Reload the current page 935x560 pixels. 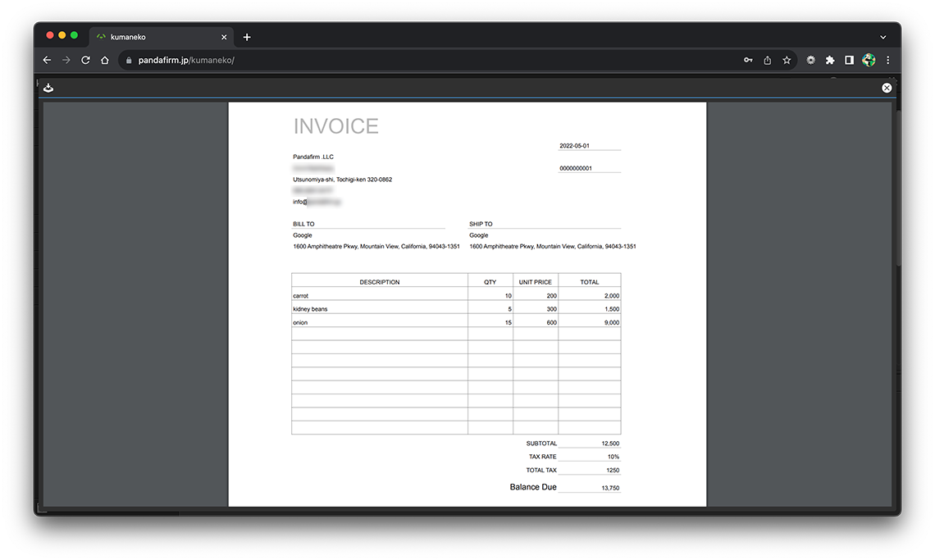pyautogui.click(x=85, y=60)
